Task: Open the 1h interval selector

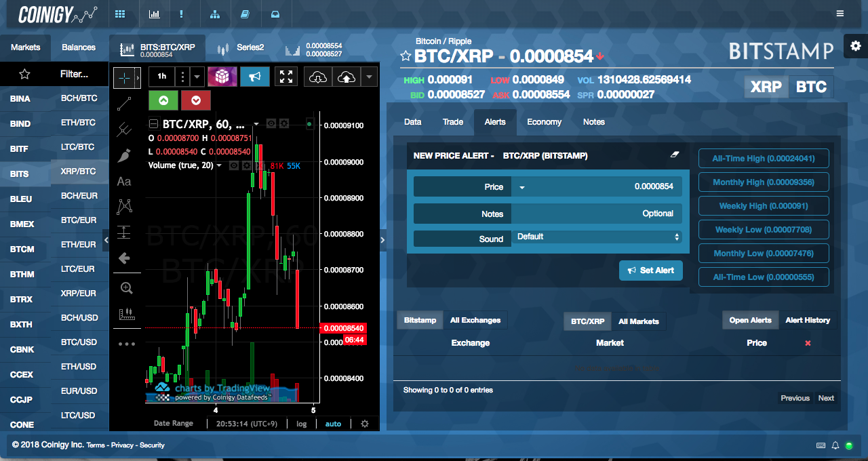Action: 162,77
